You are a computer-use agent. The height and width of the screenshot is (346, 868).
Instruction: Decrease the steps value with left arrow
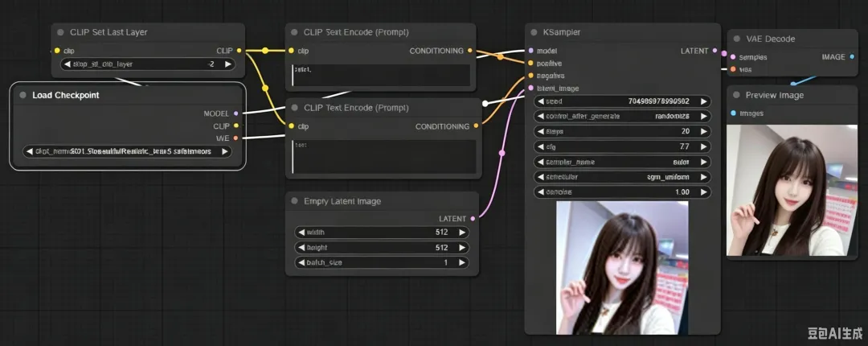540,132
